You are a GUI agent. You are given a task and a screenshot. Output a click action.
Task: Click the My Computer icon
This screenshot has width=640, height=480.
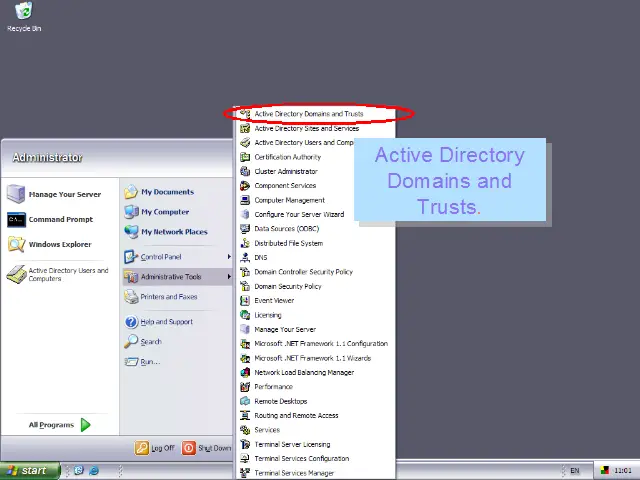point(131,211)
